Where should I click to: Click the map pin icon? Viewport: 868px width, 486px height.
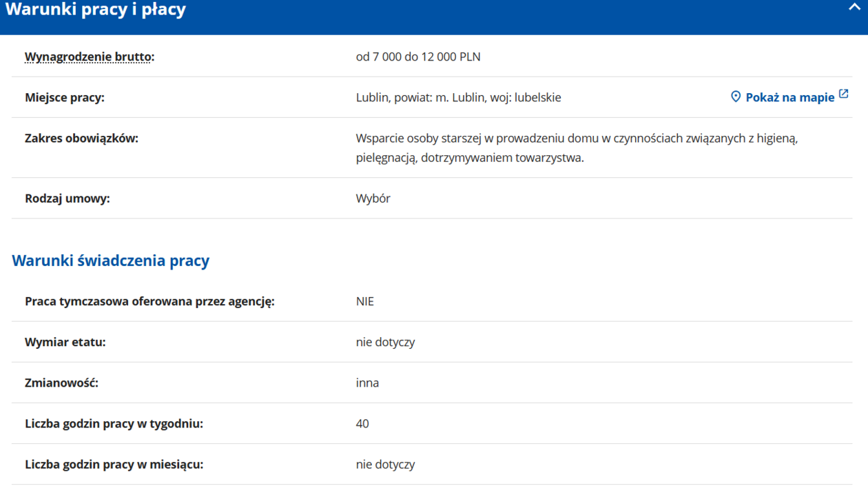[x=736, y=97]
